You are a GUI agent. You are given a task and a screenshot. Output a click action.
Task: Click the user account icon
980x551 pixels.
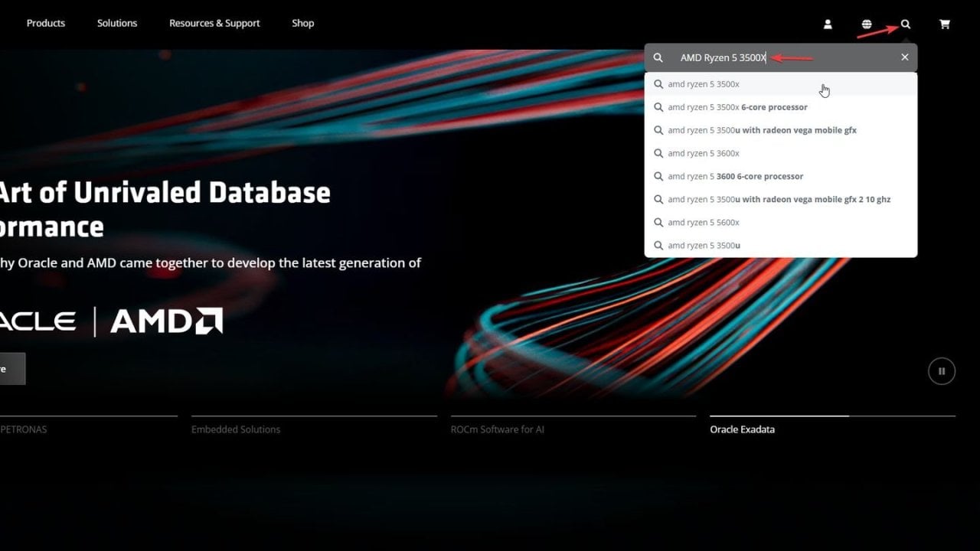tap(828, 24)
